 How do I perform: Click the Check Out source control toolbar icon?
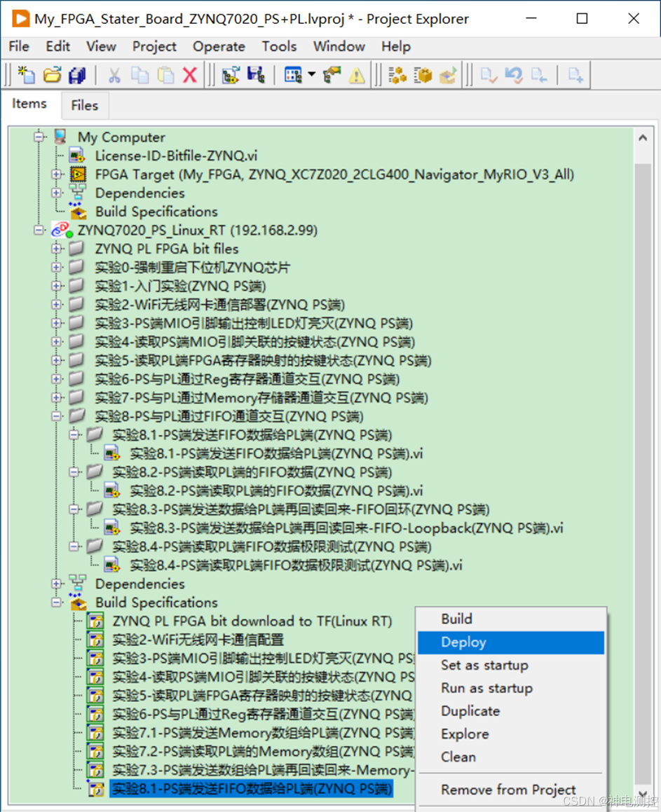(x=539, y=75)
